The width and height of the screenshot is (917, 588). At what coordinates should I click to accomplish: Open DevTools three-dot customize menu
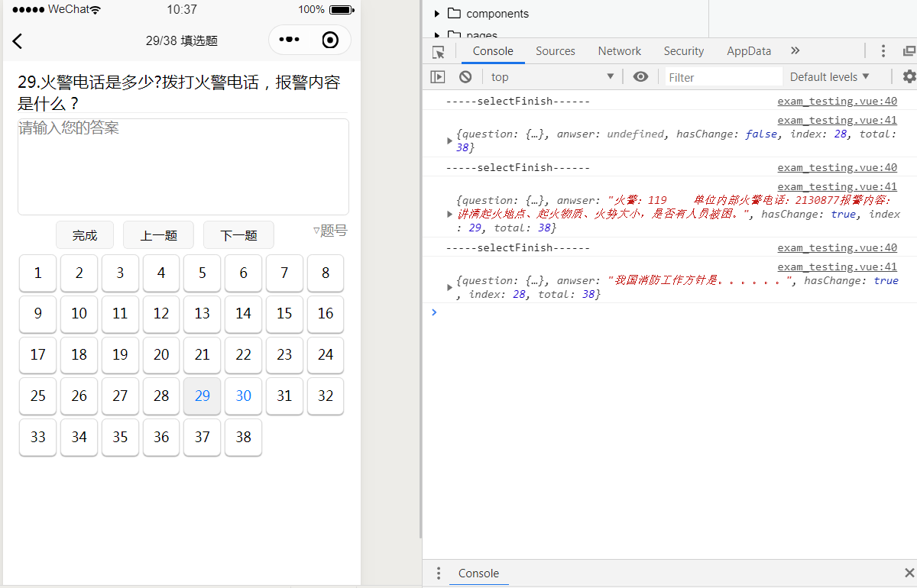click(883, 51)
